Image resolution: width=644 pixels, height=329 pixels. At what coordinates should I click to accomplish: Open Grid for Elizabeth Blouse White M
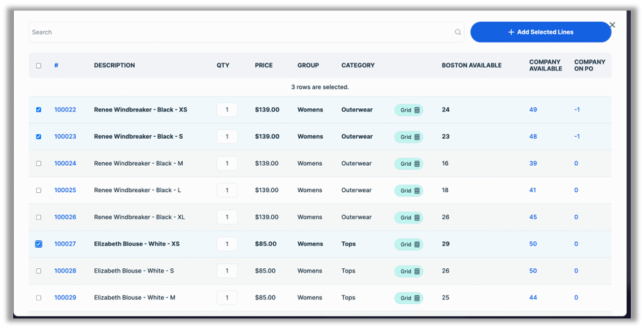point(408,298)
